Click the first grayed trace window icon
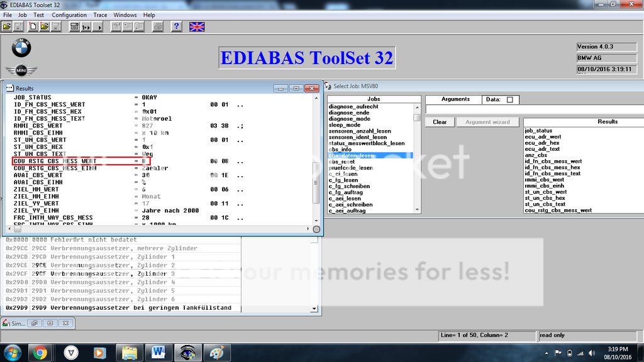Viewport: 644px width, 362px height. pyautogui.click(x=116, y=27)
